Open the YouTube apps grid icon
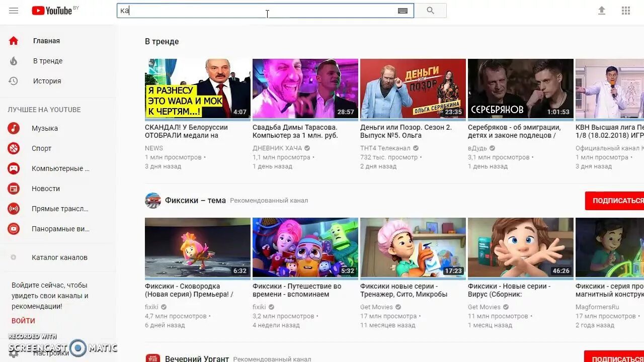Image resolution: width=644 pixels, height=362 pixels. click(626, 11)
